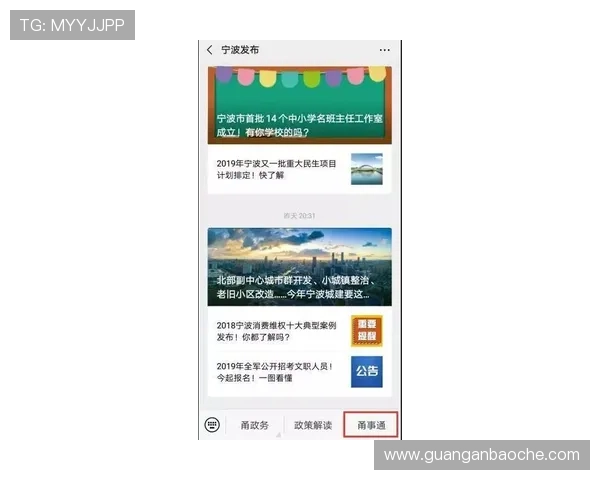
Task: Tap the back arrow beside 宁波发布
Action: (x=210, y=50)
